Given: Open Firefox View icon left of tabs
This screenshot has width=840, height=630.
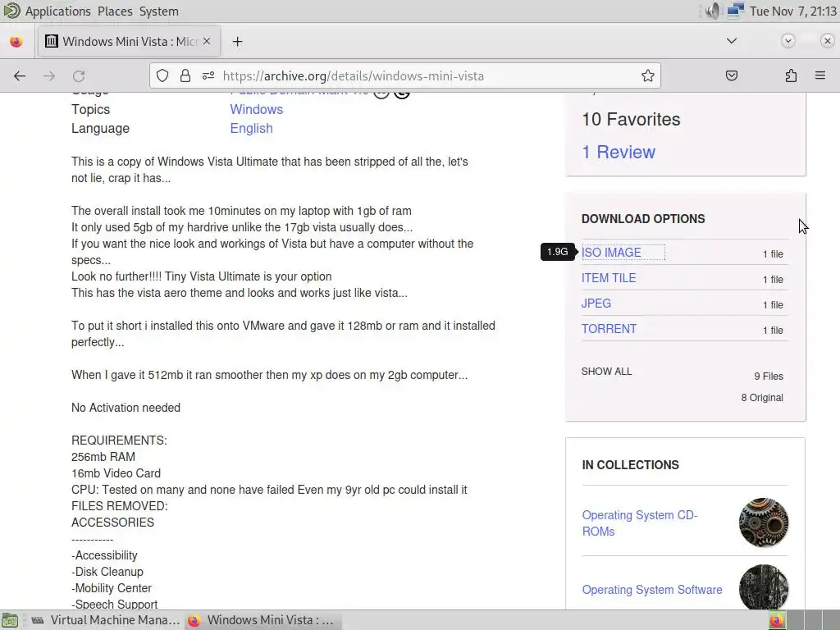Looking at the screenshot, I should coord(16,42).
